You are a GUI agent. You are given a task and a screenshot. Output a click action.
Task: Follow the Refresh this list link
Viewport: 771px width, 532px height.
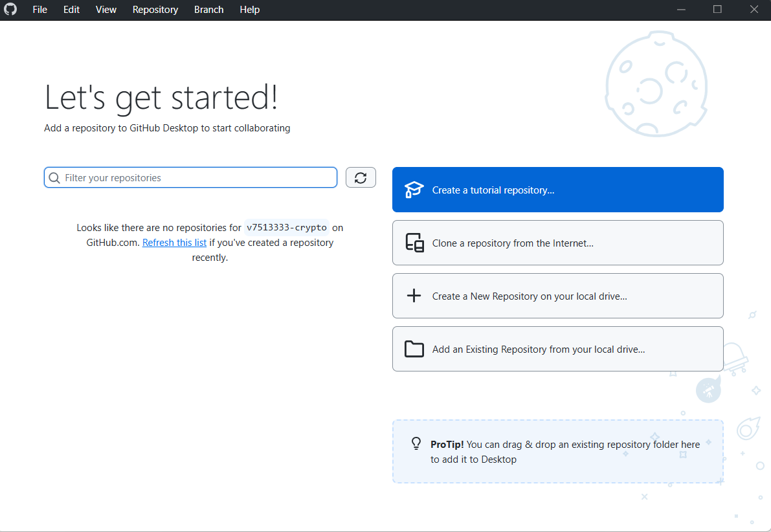pyautogui.click(x=174, y=243)
